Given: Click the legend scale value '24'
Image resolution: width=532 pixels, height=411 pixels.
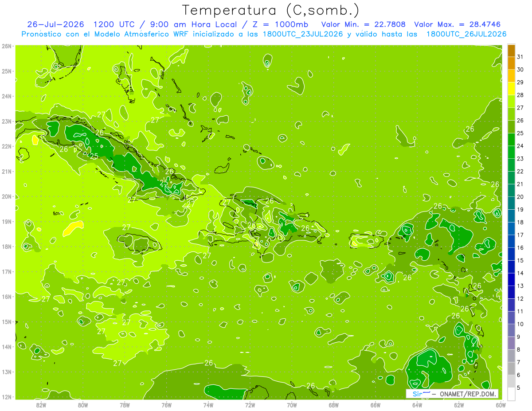Looking at the screenshot, I should pos(520,146).
